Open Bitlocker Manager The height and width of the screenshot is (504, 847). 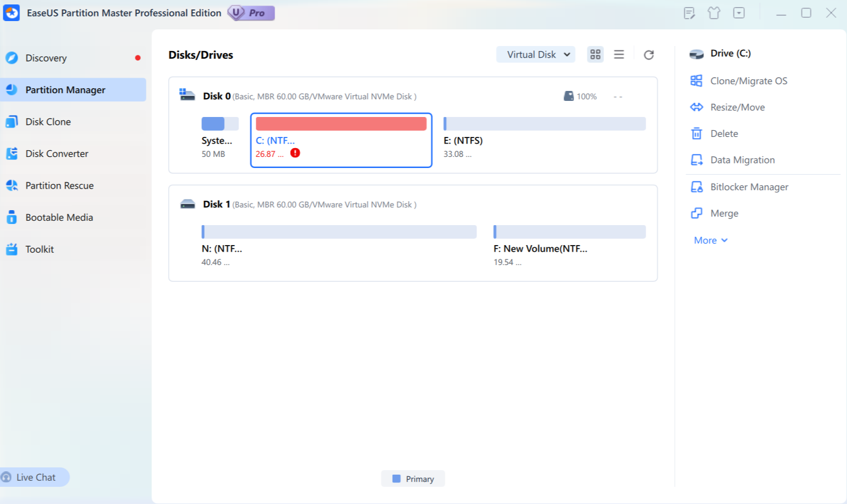[749, 187]
